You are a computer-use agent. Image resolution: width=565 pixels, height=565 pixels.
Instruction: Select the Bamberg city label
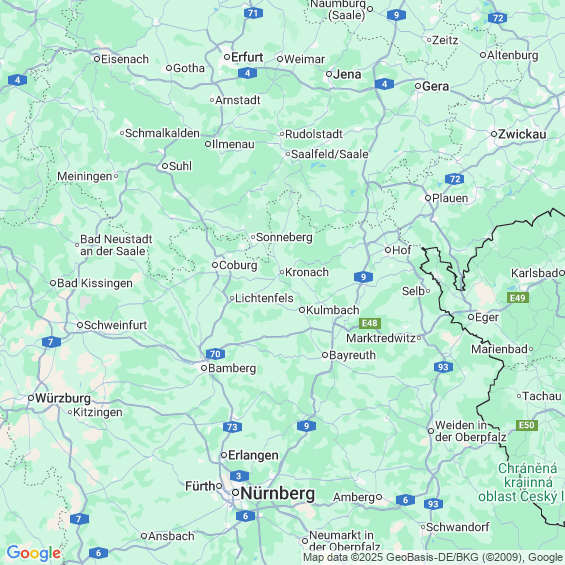[x=232, y=368]
